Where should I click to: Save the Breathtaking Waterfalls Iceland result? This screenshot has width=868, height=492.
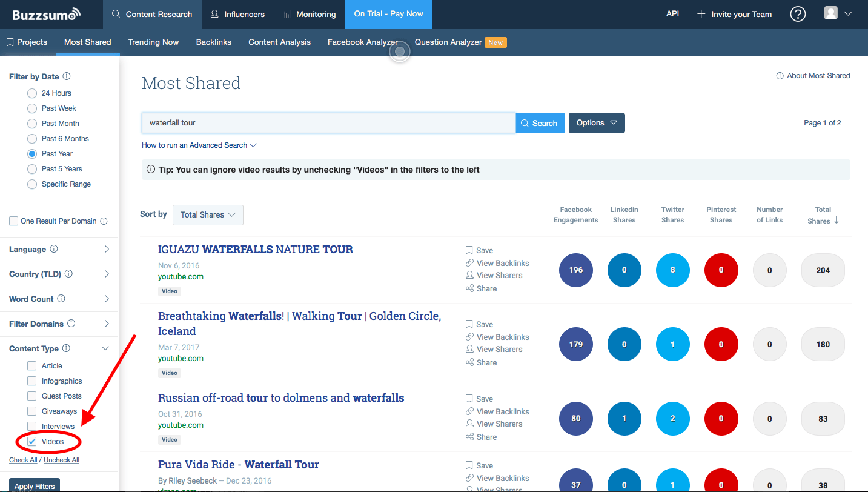[x=479, y=324]
